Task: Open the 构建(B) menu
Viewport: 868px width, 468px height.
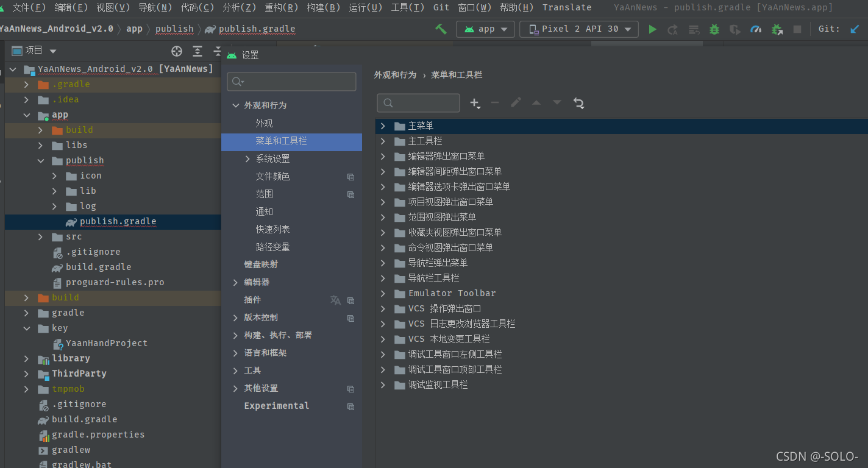Action: [324, 7]
